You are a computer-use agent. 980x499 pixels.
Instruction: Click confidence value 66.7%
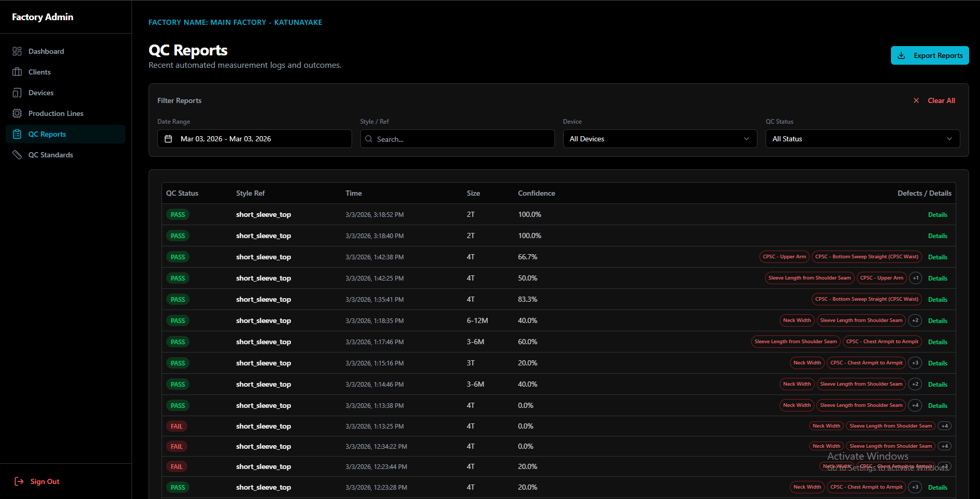tap(528, 257)
